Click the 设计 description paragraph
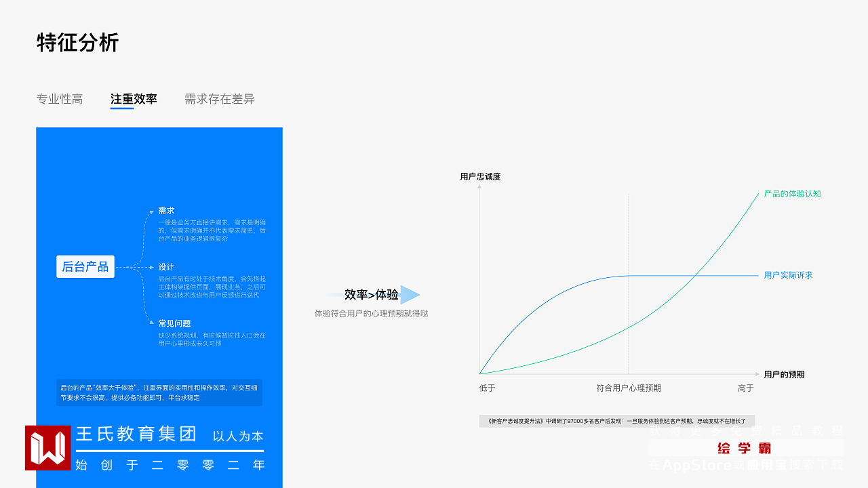This screenshot has height=488, width=868. pyautogui.click(x=212, y=287)
